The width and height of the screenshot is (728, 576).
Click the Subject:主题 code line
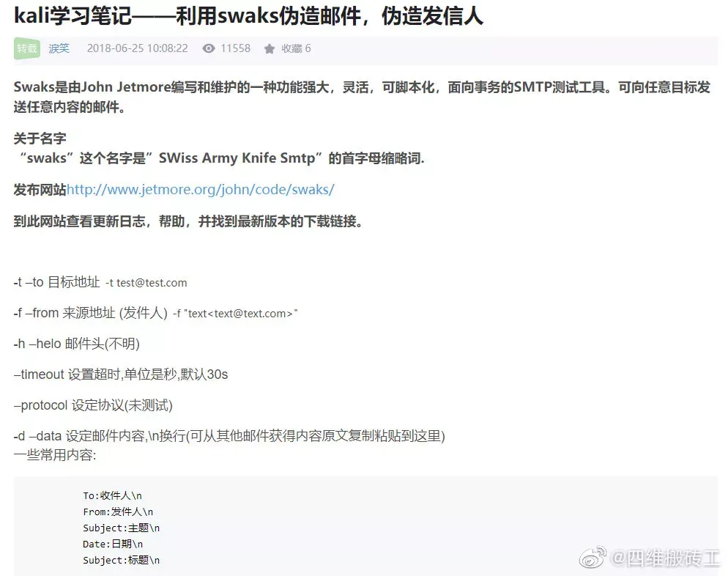pos(121,528)
